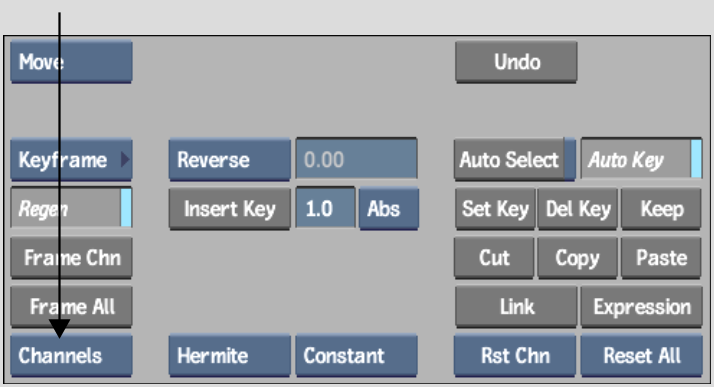Switch the Abs mode button
714x387 pixels.
pyautogui.click(x=388, y=209)
